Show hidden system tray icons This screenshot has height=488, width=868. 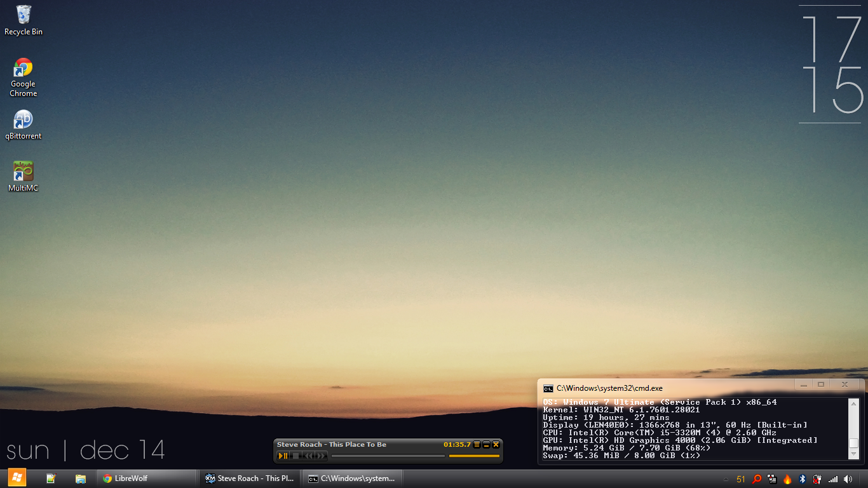click(726, 479)
